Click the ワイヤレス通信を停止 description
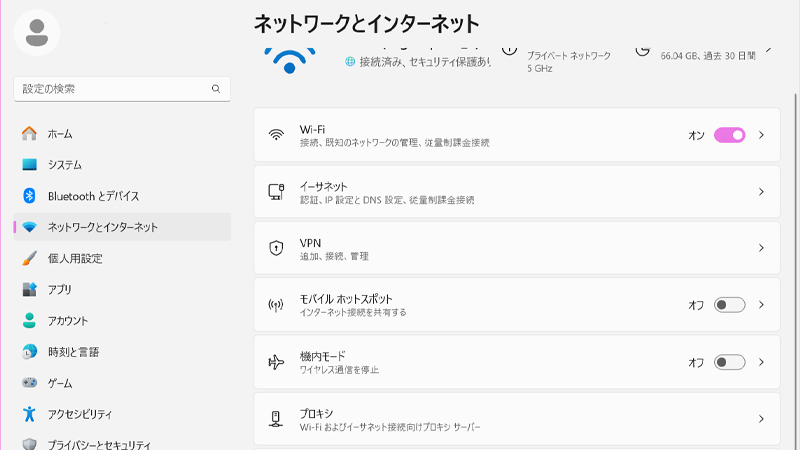The image size is (800, 450). pos(339,370)
